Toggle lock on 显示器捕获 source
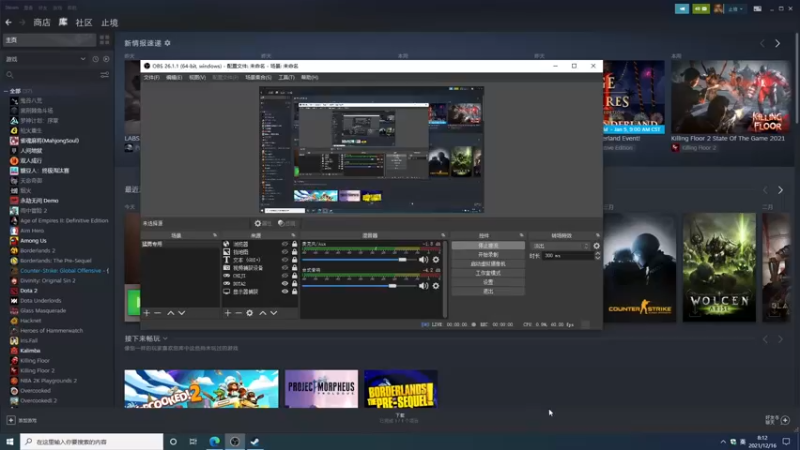Screen dimensions: 800x450 [294, 291]
